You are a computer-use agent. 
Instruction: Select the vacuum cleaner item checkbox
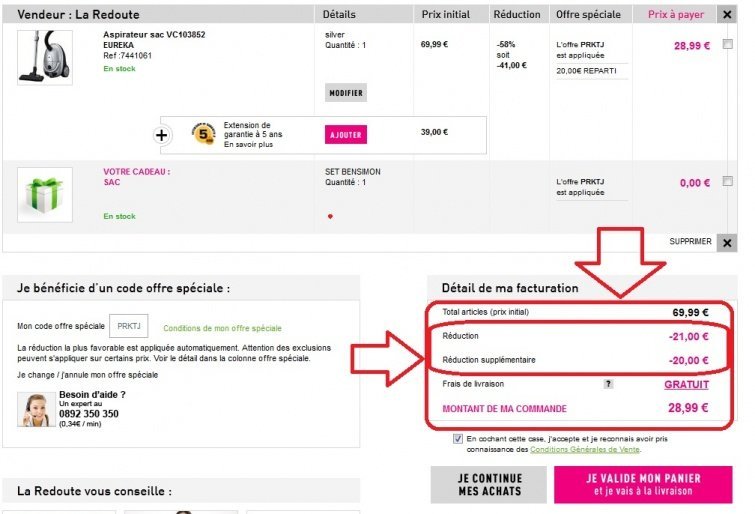(x=728, y=44)
